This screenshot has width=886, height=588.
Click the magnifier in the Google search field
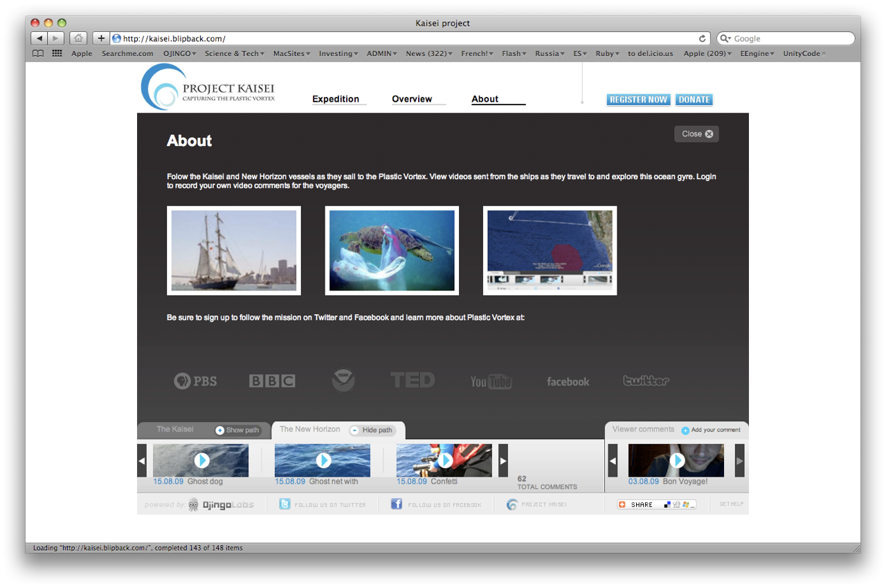[725, 39]
